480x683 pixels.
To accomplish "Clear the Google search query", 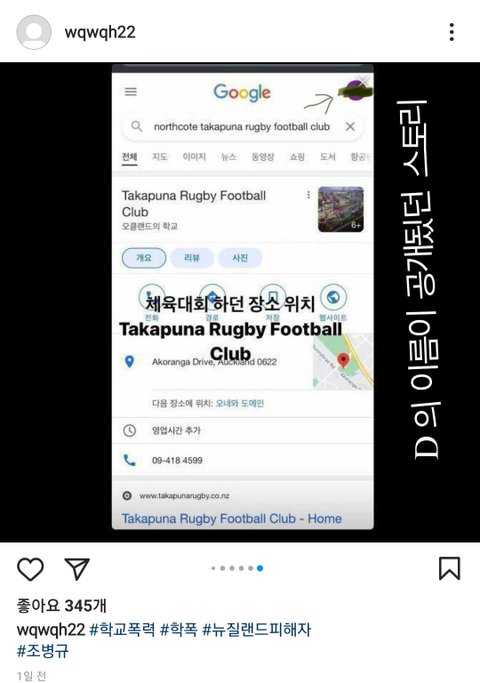I will tap(350, 127).
